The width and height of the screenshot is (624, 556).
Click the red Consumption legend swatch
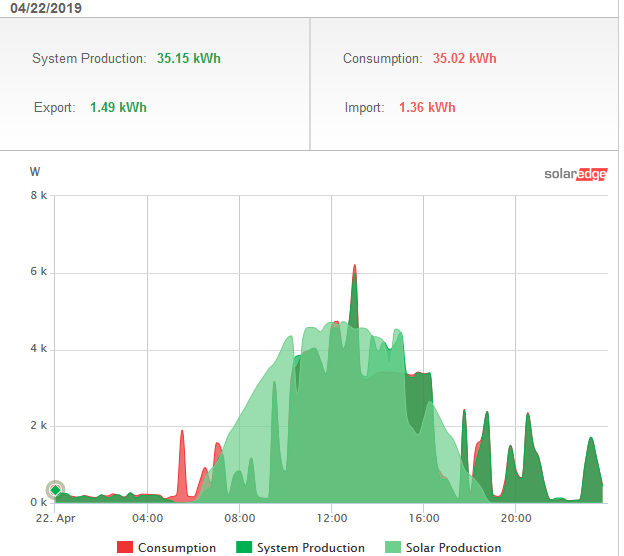click(x=125, y=547)
